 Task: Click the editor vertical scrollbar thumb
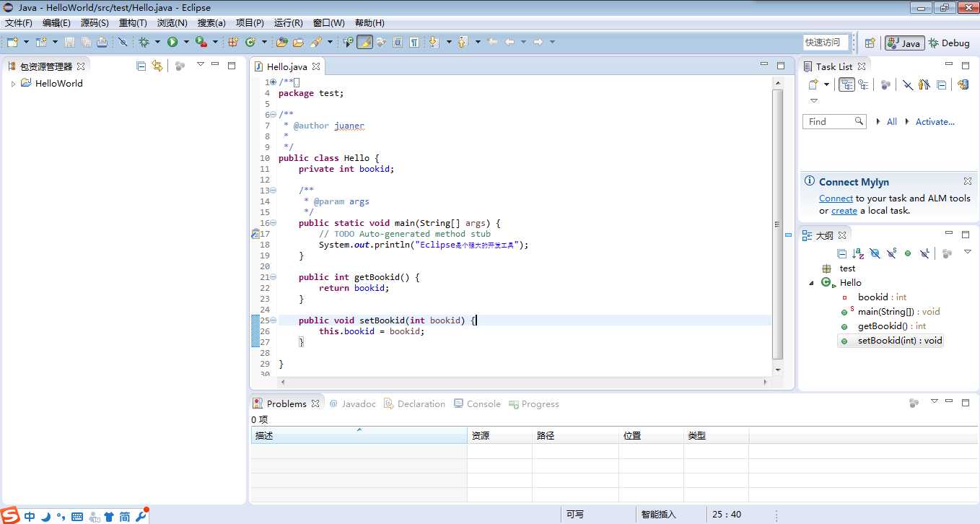(x=777, y=224)
